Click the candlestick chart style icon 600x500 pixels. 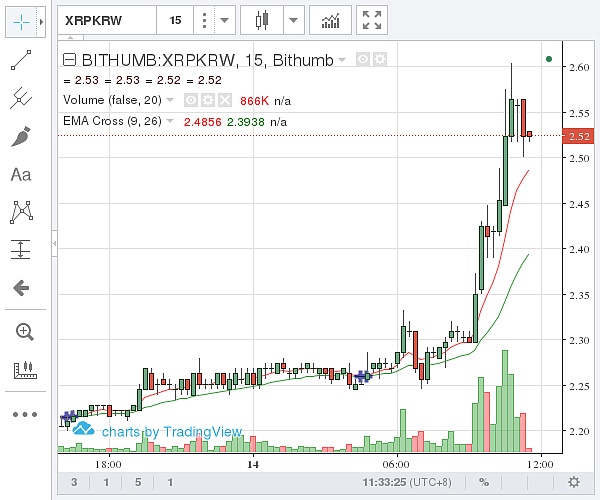[262, 20]
